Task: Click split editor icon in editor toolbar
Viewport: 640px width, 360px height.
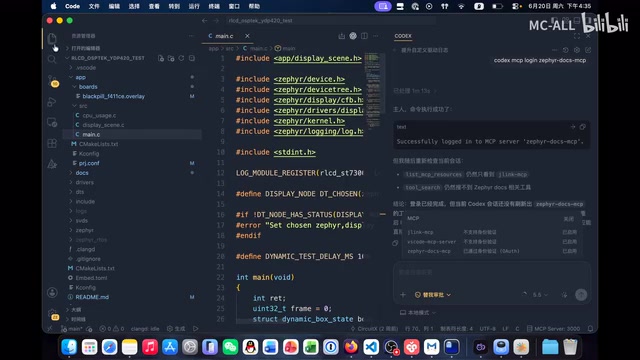Action: tap(364, 36)
